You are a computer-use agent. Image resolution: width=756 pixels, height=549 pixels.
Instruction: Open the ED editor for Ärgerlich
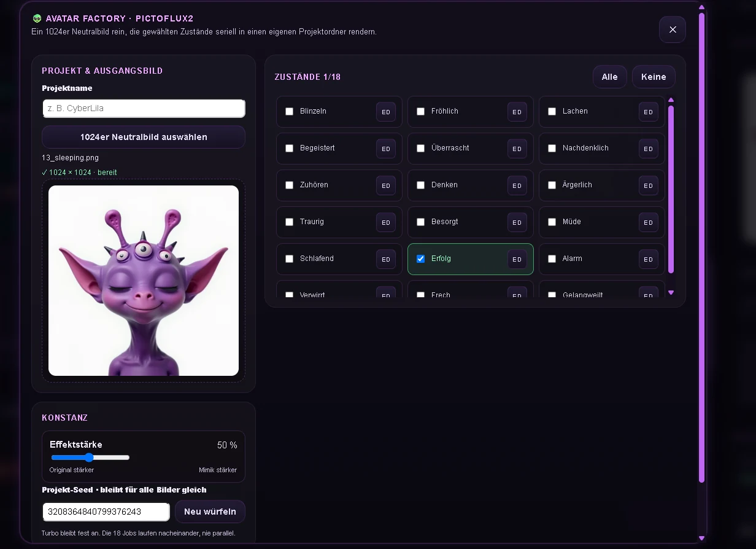click(649, 185)
